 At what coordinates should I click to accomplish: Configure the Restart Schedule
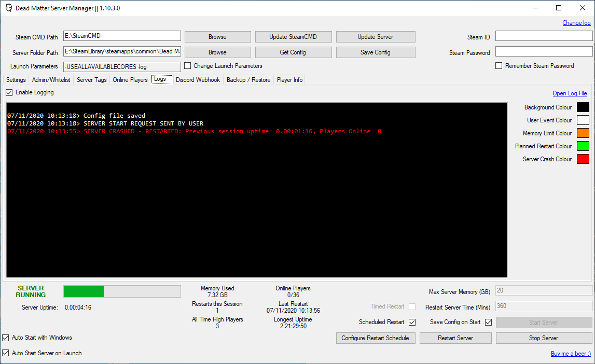coord(375,338)
